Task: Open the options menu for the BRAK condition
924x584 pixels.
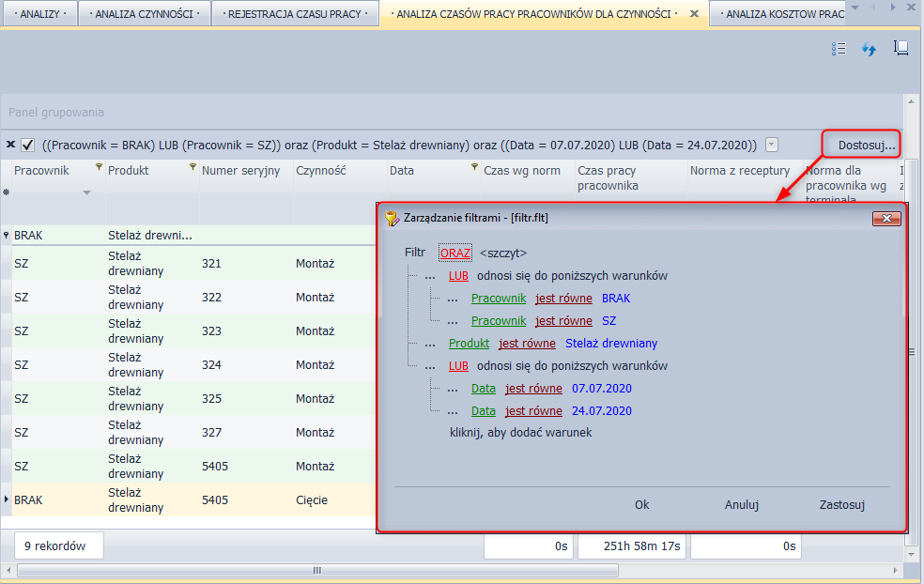Action: click(452, 299)
